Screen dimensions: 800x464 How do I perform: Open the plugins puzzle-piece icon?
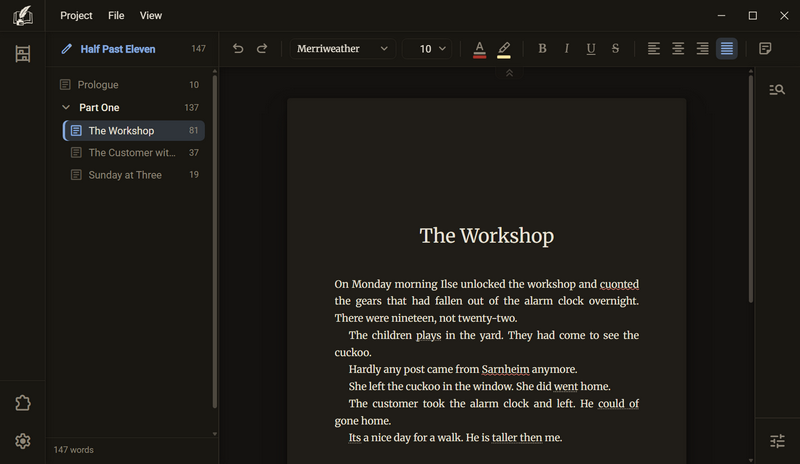(x=22, y=403)
